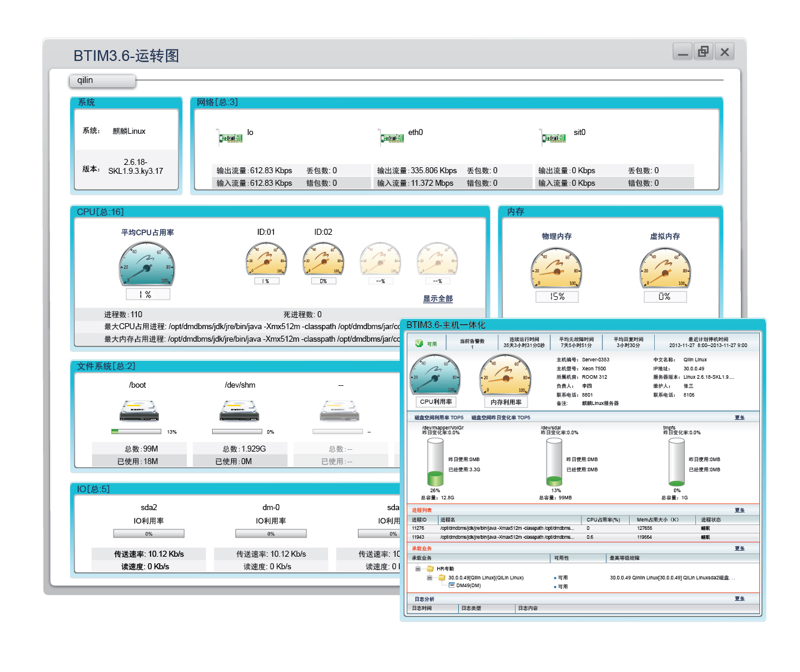This screenshot has height=672, width=800.
Task: Collapse the HR考勤 tree node
Action: pos(418,569)
